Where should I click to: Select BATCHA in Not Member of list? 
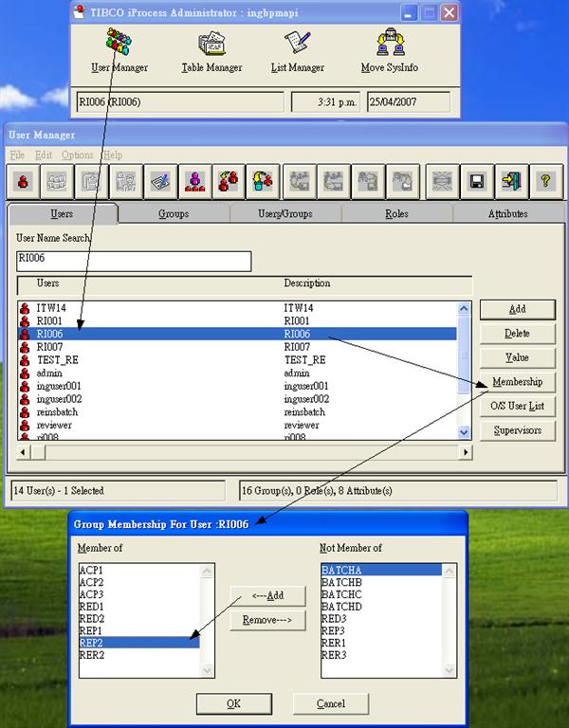pos(381,570)
